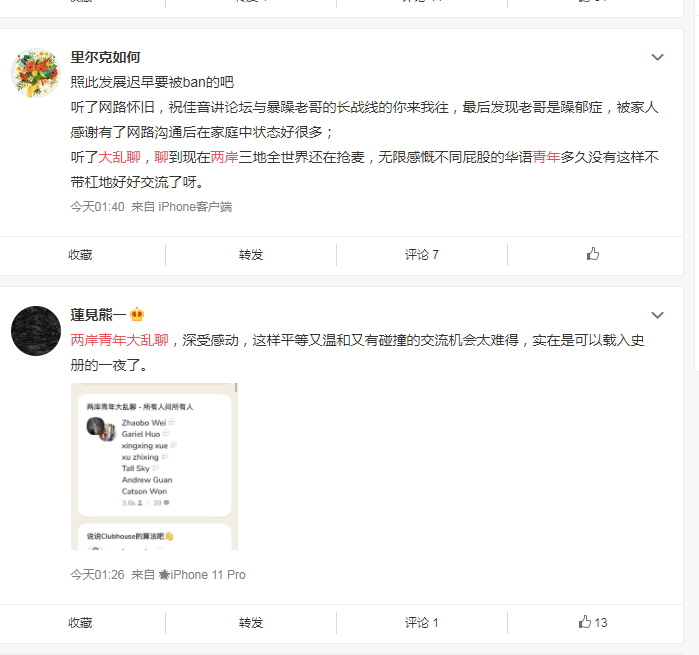The width and height of the screenshot is (699, 655).
Task: Click highlighted keyword 大乱聊 in first post
Action: point(119,157)
